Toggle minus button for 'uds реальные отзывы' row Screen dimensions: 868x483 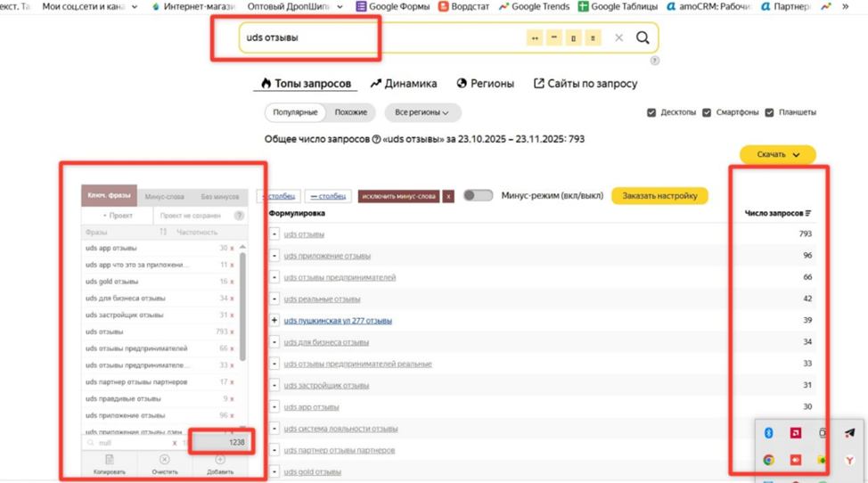click(x=274, y=299)
